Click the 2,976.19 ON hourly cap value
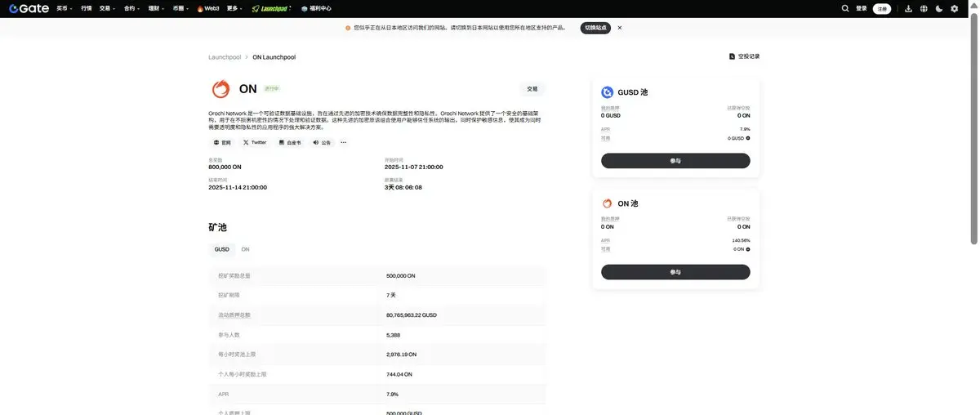Image resolution: width=980 pixels, height=415 pixels. (402, 355)
